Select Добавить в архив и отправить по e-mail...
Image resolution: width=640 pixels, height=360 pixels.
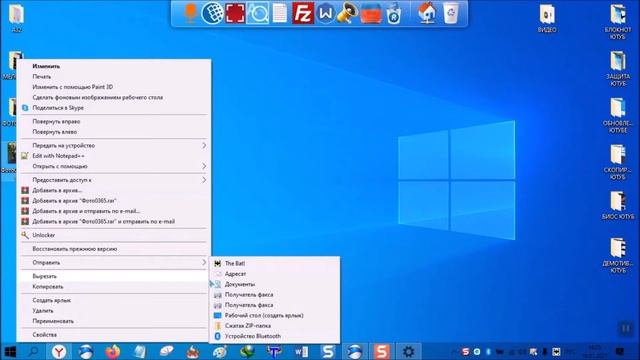pos(114,211)
